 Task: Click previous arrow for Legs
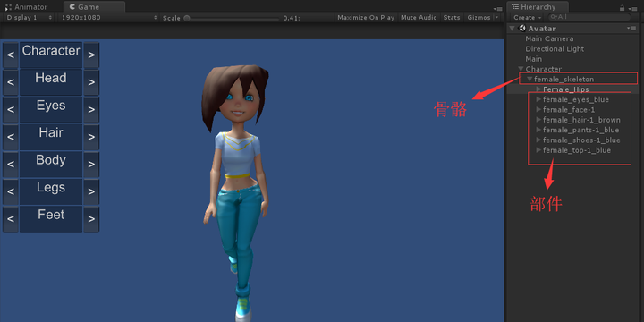[11, 191]
